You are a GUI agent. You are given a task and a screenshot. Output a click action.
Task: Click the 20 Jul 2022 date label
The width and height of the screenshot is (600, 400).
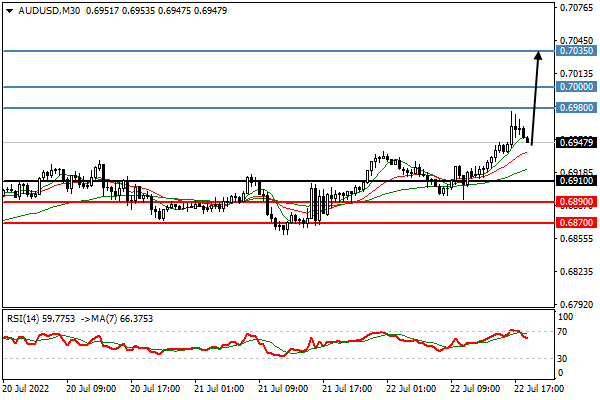point(26,387)
